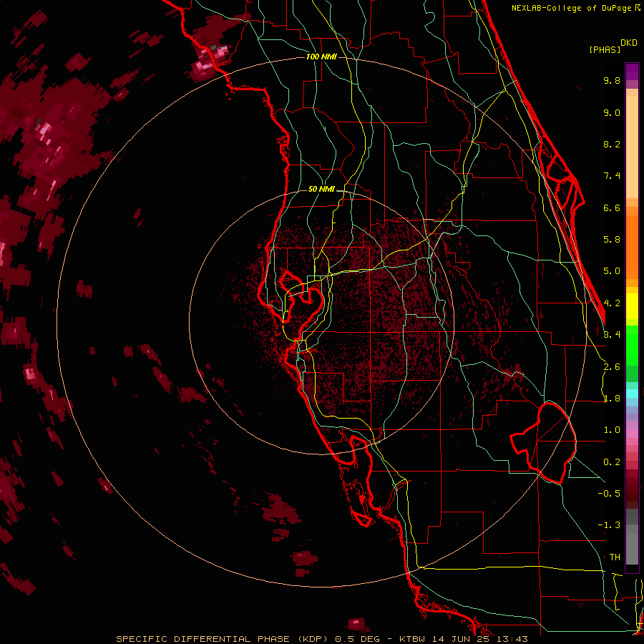This screenshot has height=644, width=644.
Task: Click the 7.4 legend value
Action: 612,176
